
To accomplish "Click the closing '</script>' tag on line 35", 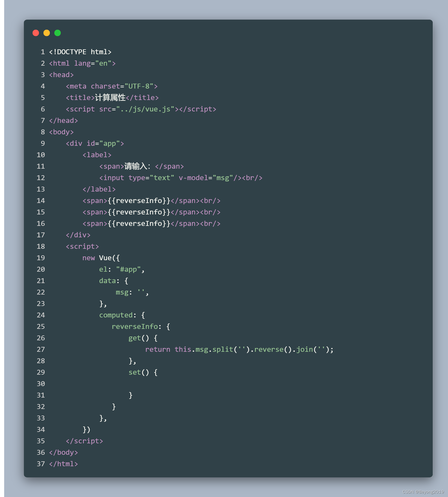I will coord(84,441).
